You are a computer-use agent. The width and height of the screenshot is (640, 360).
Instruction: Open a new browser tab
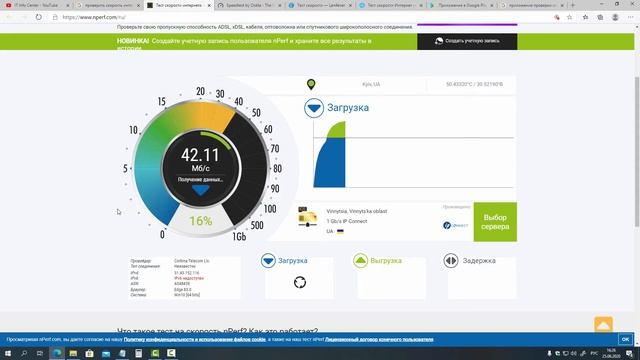573,5
